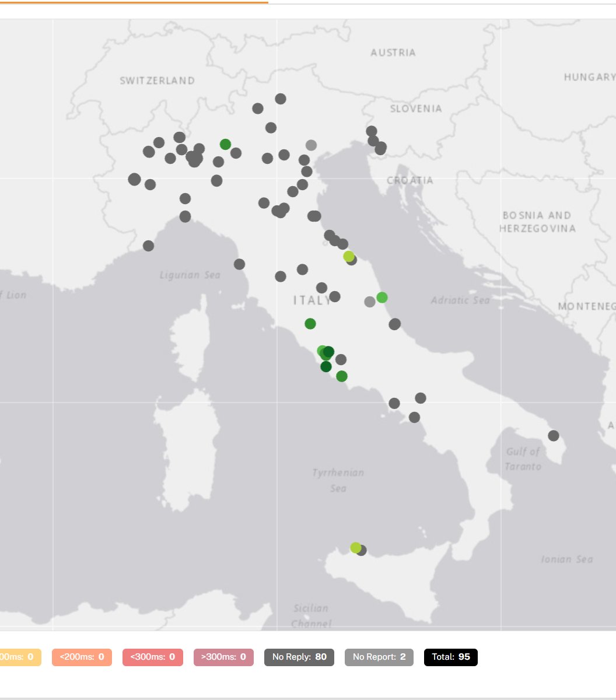Click the bright green dot nearest the Adriatic Sea label
The height and width of the screenshot is (700, 616).
381,297
